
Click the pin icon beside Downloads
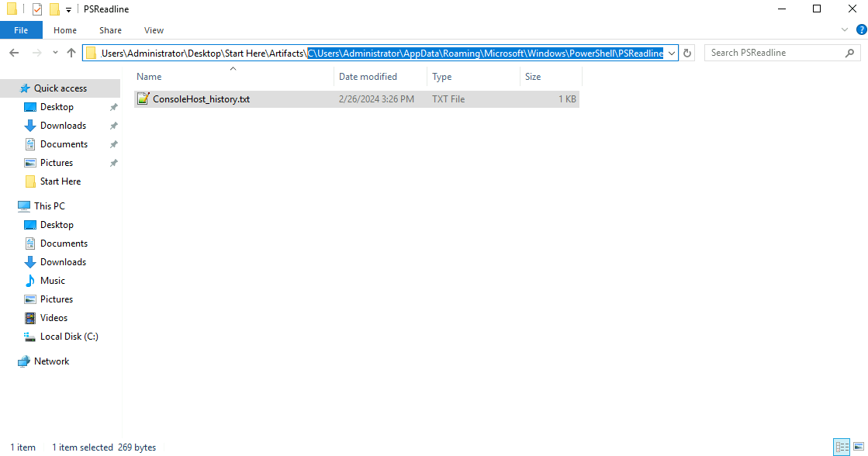113,126
